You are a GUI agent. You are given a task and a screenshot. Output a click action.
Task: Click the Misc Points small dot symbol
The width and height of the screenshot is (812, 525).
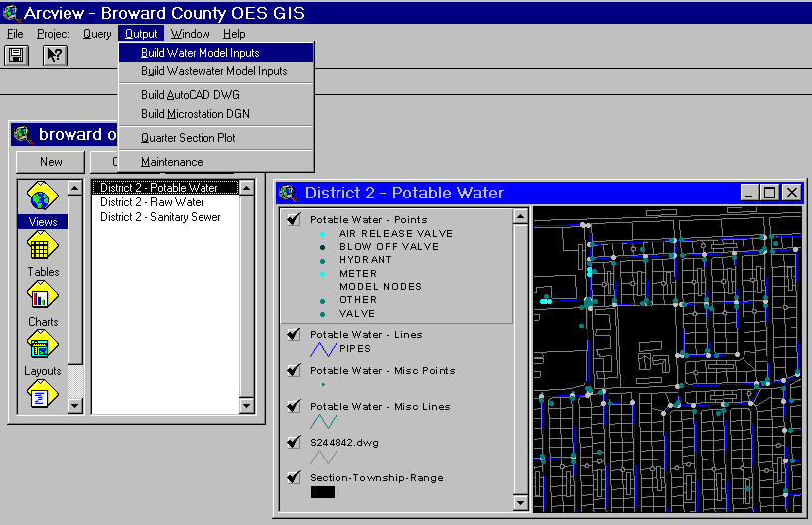point(323,385)
